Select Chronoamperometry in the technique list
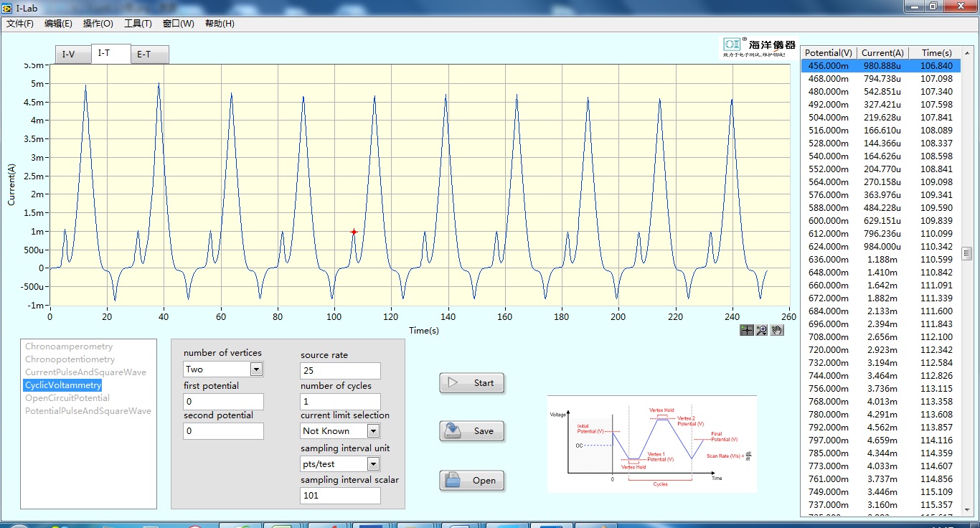Screen dimensions: 980x528 coord(69,346)
